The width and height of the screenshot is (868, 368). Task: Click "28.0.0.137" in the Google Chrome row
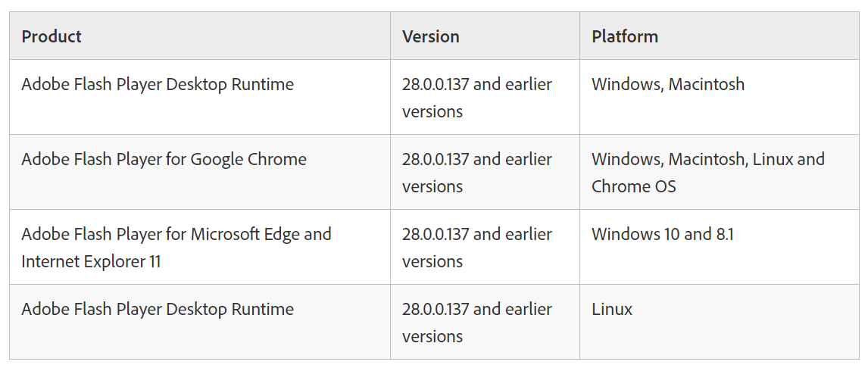436,159
